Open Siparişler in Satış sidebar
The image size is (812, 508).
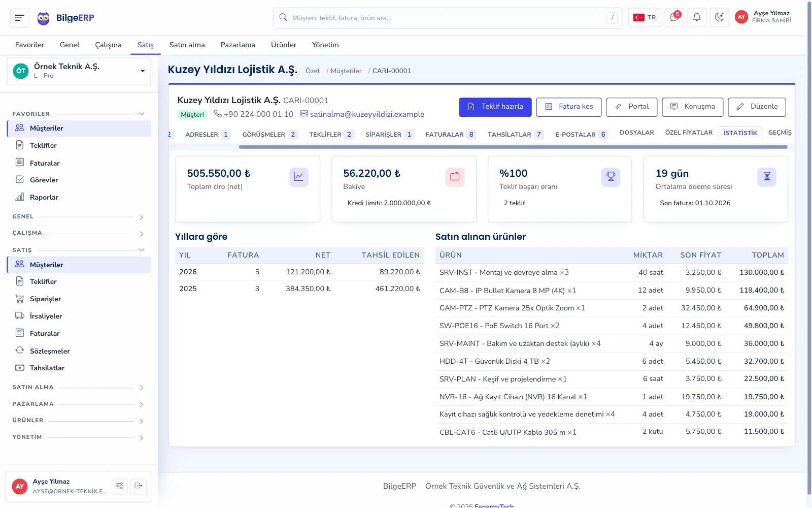[x=79, y=299]
